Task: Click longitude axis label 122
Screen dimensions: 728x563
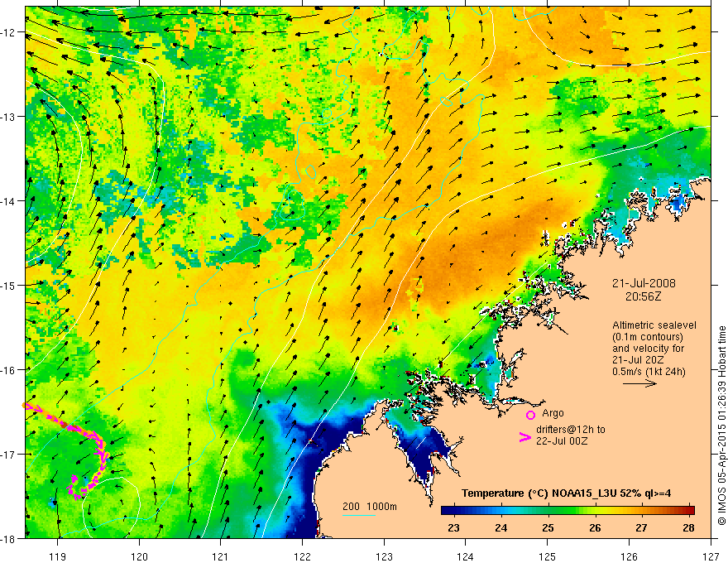Action: (302, 556)
